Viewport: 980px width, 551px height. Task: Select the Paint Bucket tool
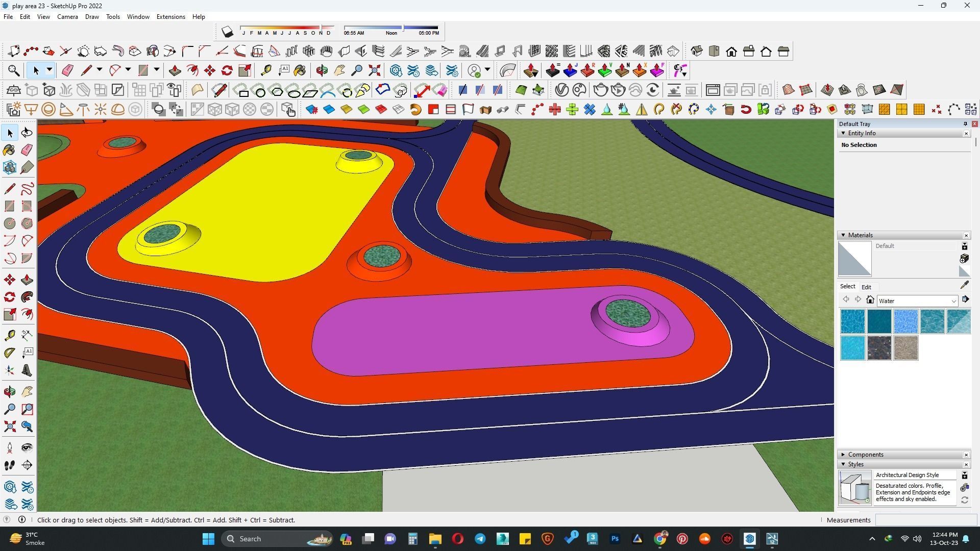tap(9, 150)
